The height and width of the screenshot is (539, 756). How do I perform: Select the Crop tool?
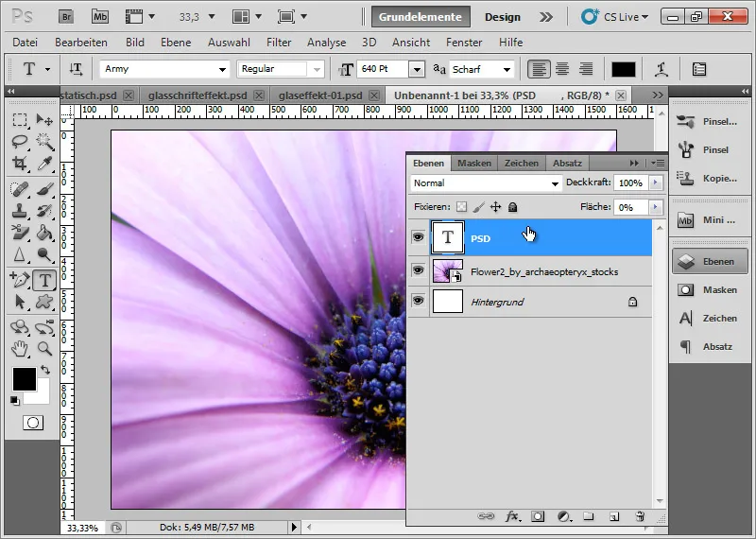tap(19, 163)
